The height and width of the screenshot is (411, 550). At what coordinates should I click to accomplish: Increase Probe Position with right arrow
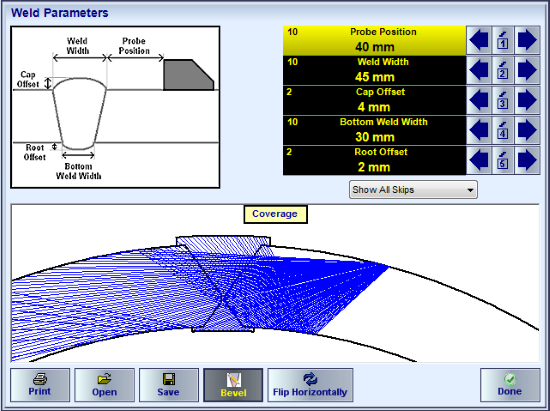(527, 40)
